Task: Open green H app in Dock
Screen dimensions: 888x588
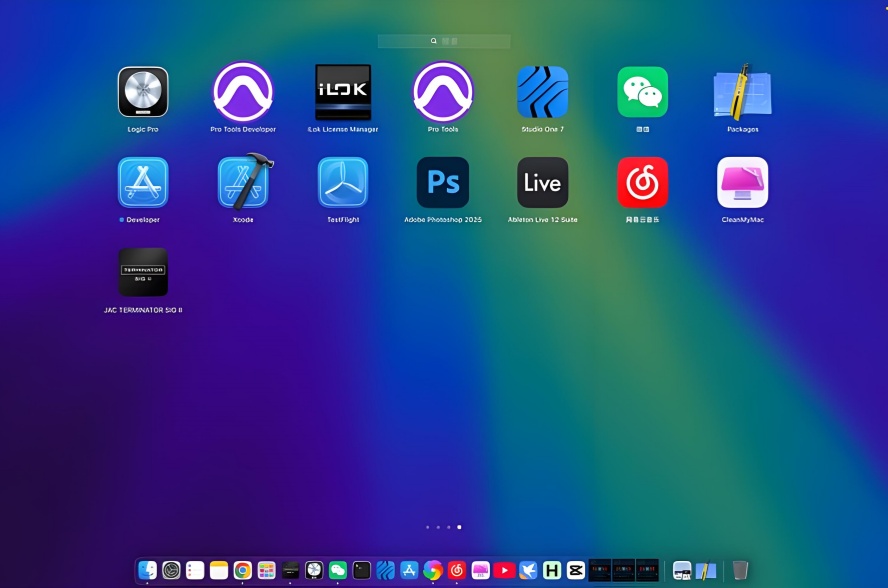Action: (x=552, y=570)
